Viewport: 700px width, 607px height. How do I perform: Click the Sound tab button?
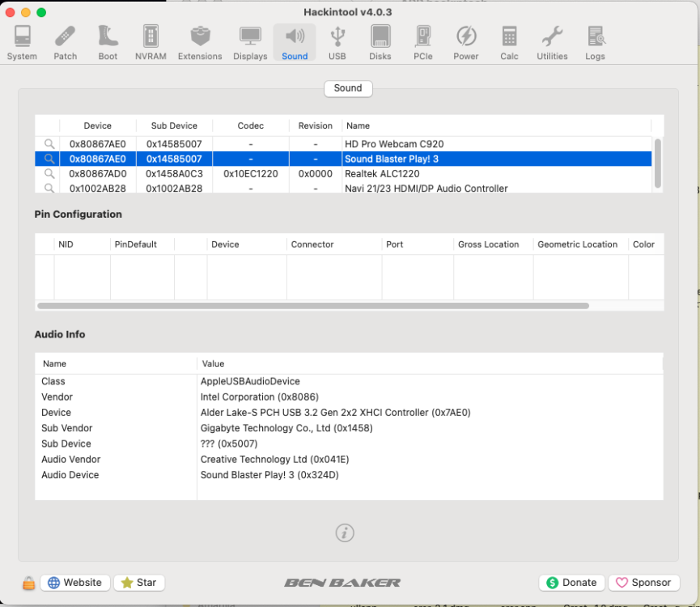pyautogui.click(x=348, y=88)
